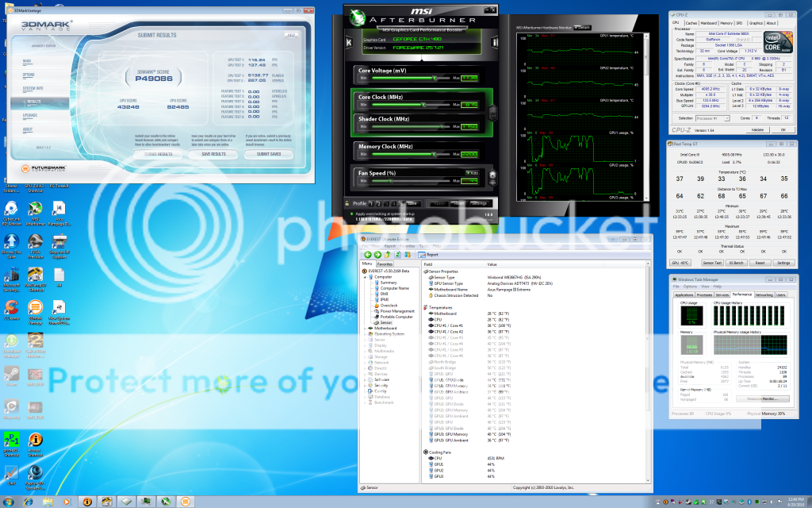Switch to the Mainboard tab in CPU-Z

coord(708,23)
